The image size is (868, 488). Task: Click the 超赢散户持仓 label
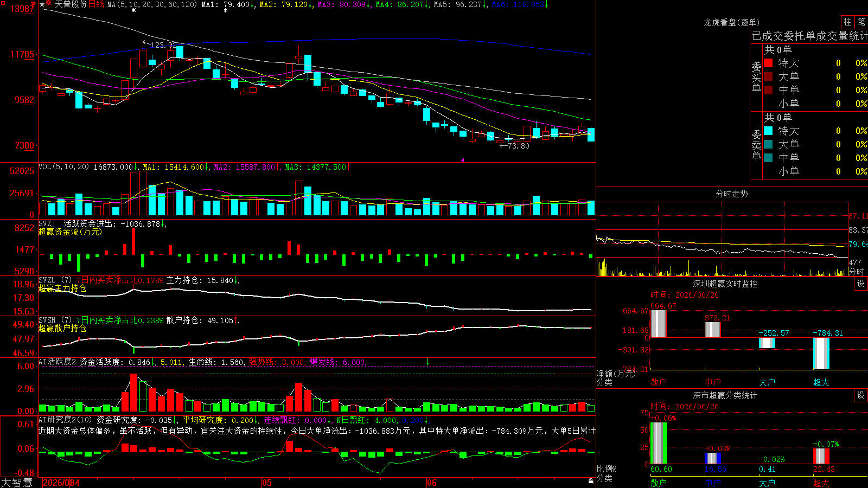(62, 328)
